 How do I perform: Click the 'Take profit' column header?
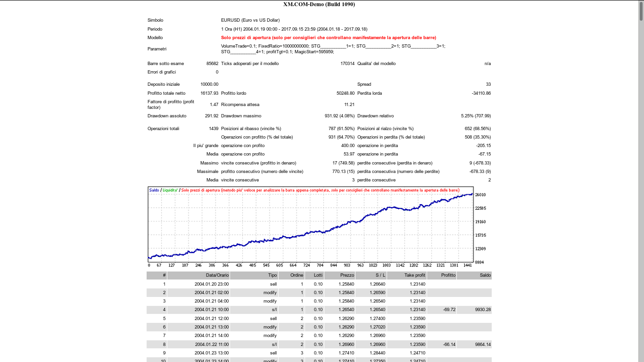(406, 275)
